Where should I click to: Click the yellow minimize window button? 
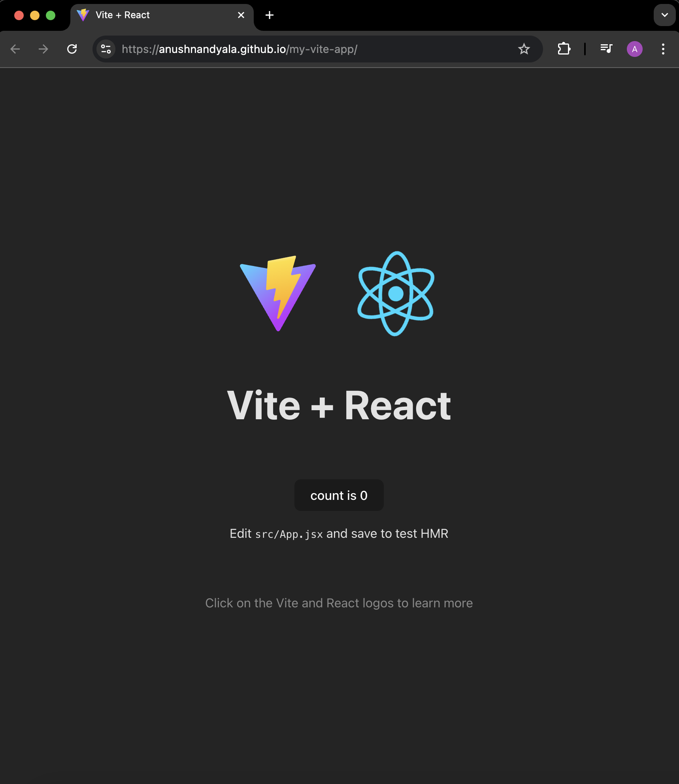tap(35, 15)
